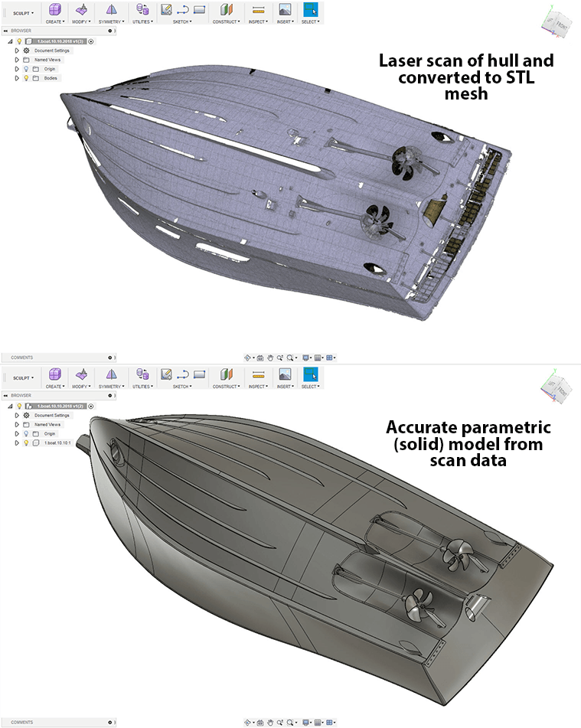
Task: Open the MODIFY dropdown menu in solid model window
Action: coord(82,387)
